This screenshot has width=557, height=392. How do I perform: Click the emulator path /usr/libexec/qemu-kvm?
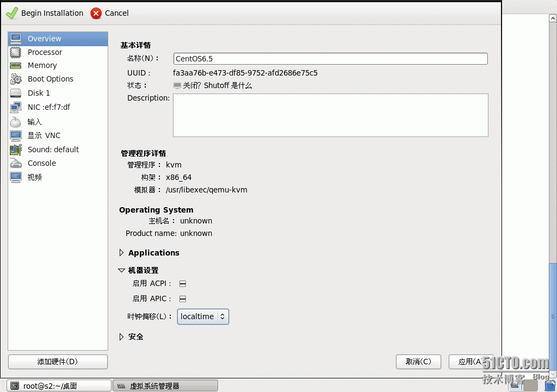click(x=206, y=190)
